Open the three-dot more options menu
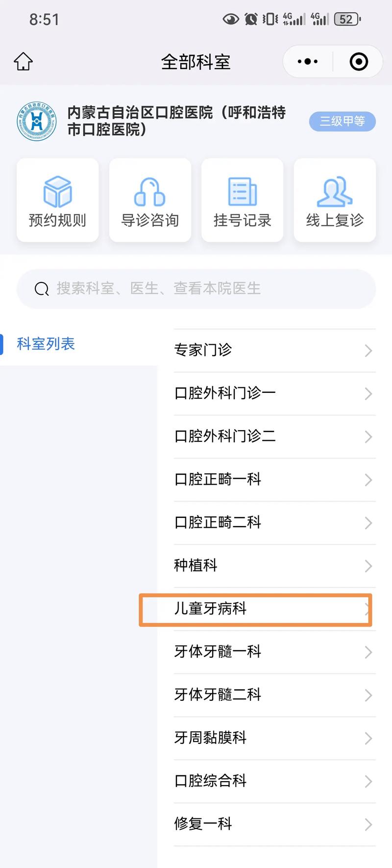 tap(307, 61)
